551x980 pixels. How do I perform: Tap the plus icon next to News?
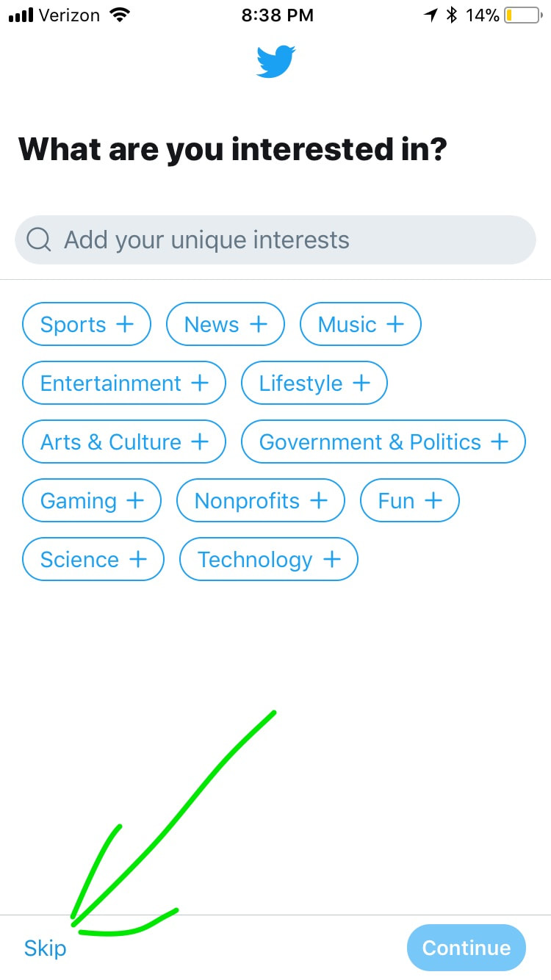[x=258, y=324]
